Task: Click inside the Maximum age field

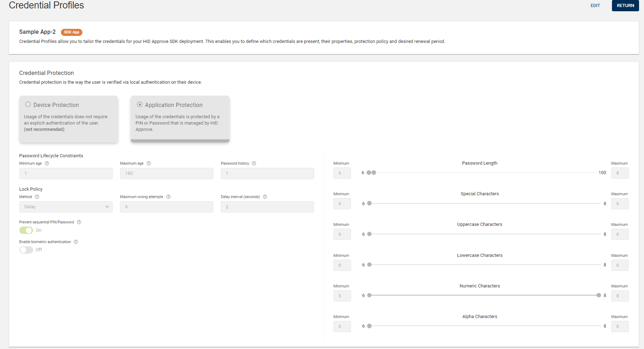Action: pos(166,173)
